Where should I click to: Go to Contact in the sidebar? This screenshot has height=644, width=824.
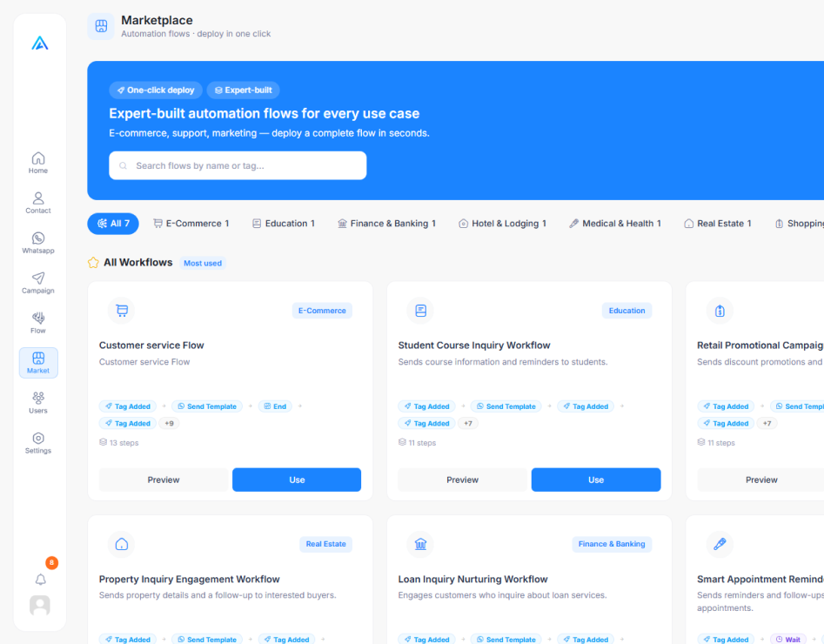tap(37, 203)
